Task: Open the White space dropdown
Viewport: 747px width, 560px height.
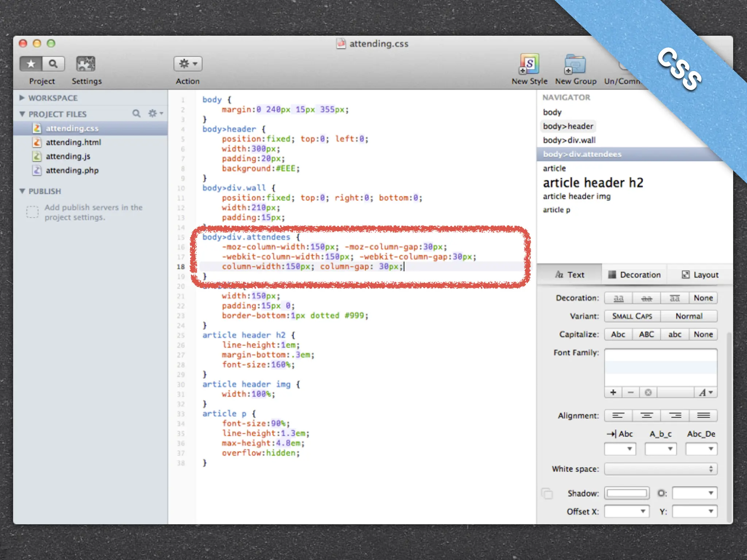Action: (x=661, y=469)
